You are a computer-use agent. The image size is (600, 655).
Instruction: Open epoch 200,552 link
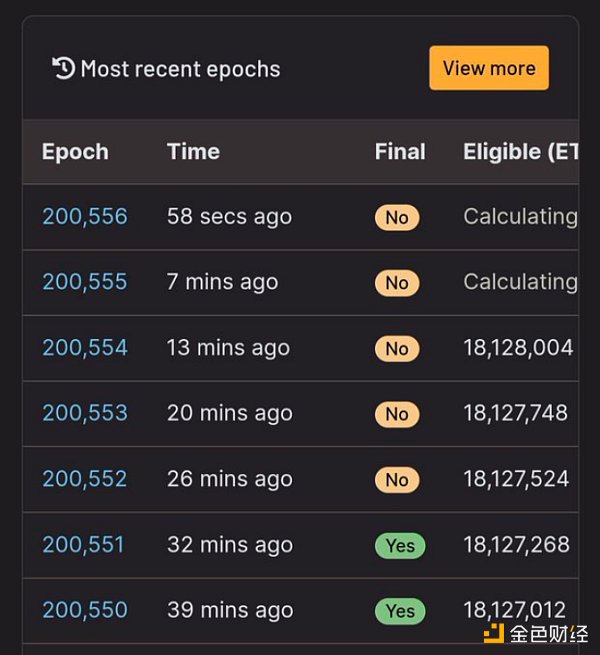click(85, 479)
